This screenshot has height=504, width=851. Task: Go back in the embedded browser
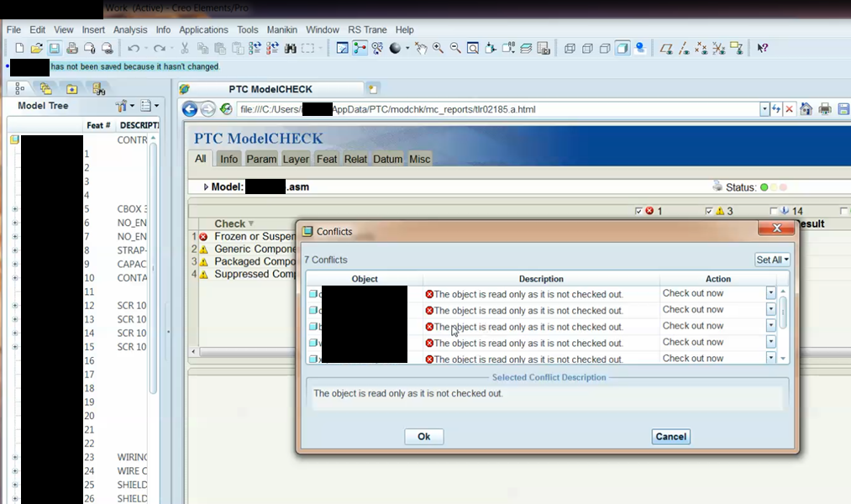tap(189, 109)
